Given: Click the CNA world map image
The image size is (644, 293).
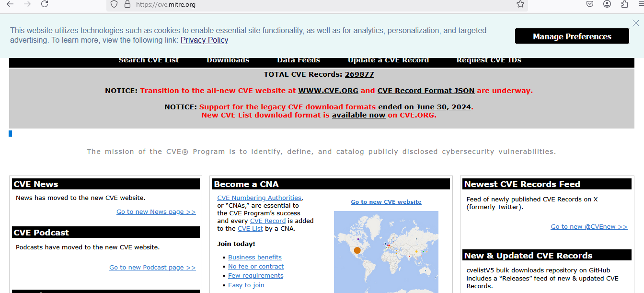Looking at the screenshot, I should coord(386,252).
